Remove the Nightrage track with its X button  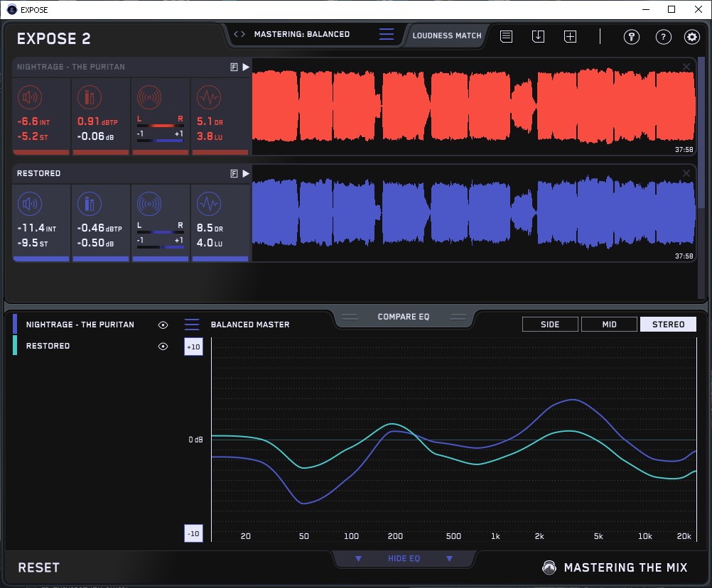pos(686,67)
